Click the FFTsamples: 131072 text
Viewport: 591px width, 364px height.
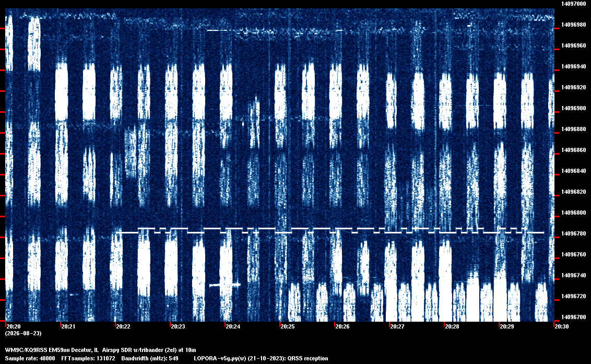coord(88,358)
